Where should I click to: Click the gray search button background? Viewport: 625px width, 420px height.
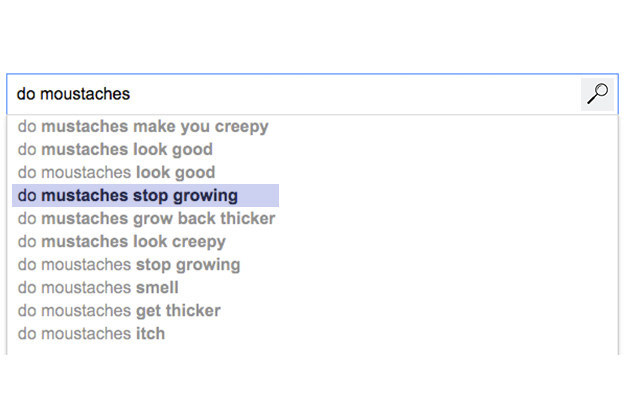(x=597, y=94)
